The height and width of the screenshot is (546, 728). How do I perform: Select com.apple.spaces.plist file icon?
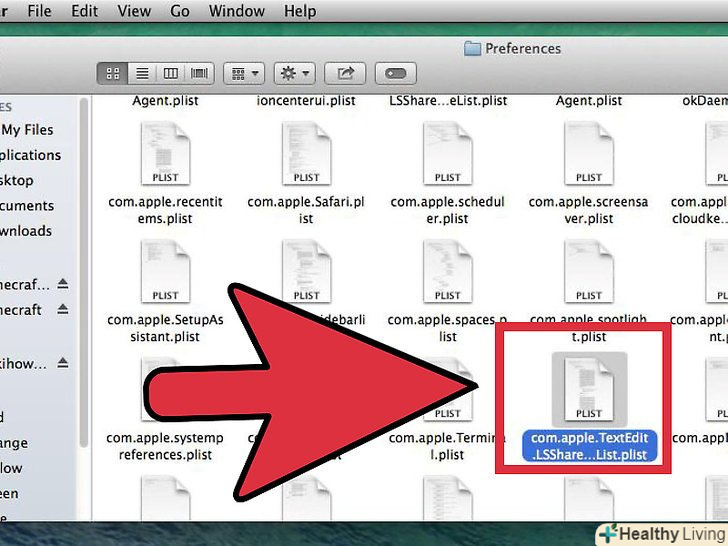click(x=448, y=271)
